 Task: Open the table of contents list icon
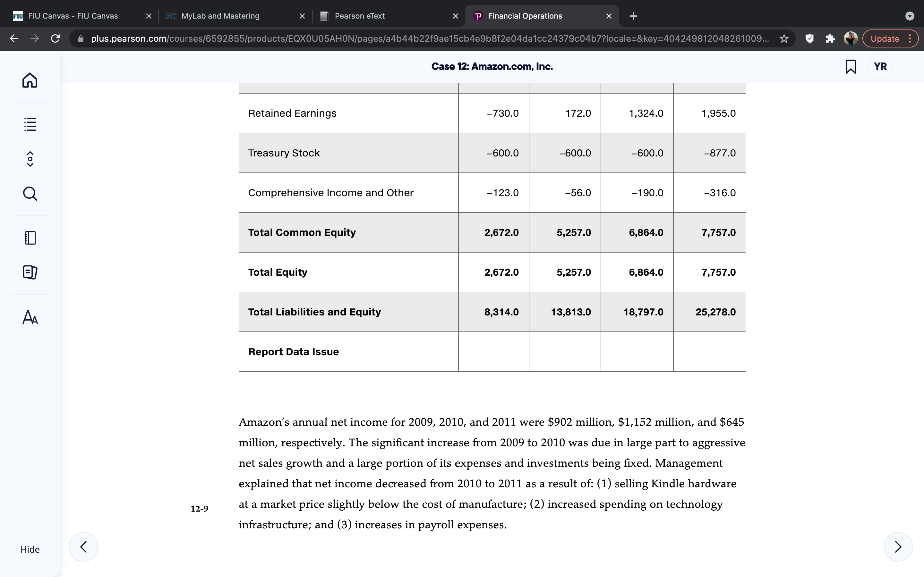[30, 124]
